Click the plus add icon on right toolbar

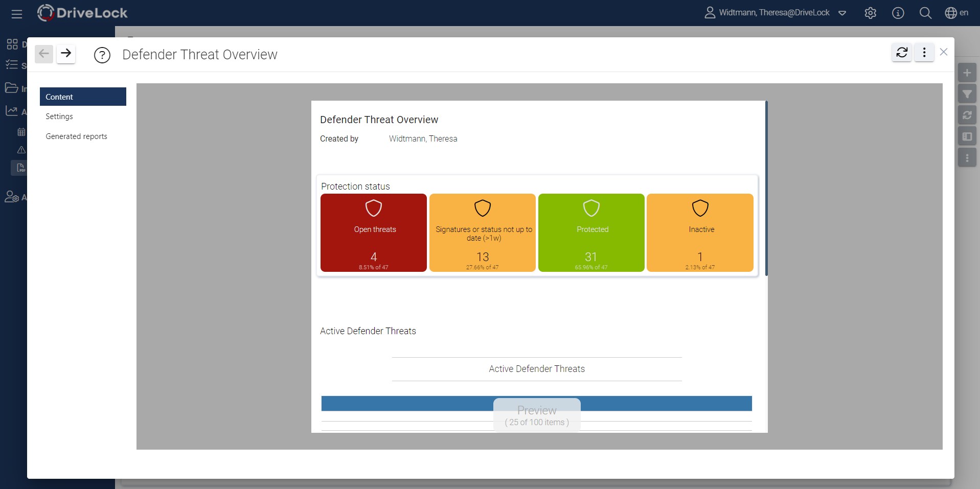point(967,73)
